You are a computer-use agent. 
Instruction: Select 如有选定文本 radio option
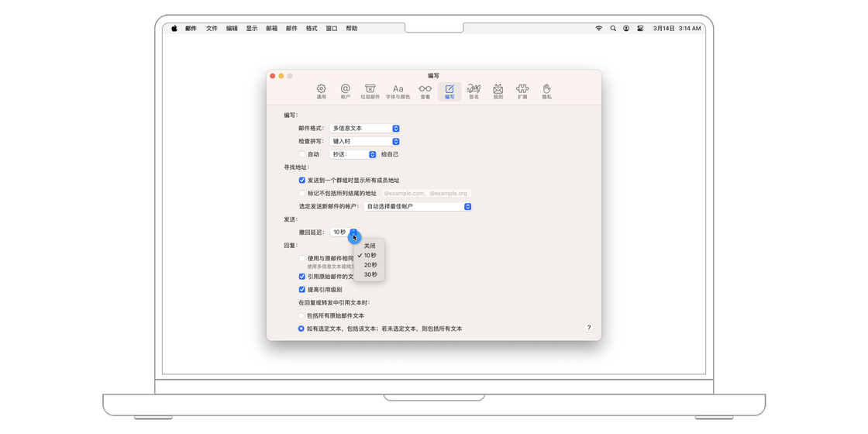[x=301, y=329]
